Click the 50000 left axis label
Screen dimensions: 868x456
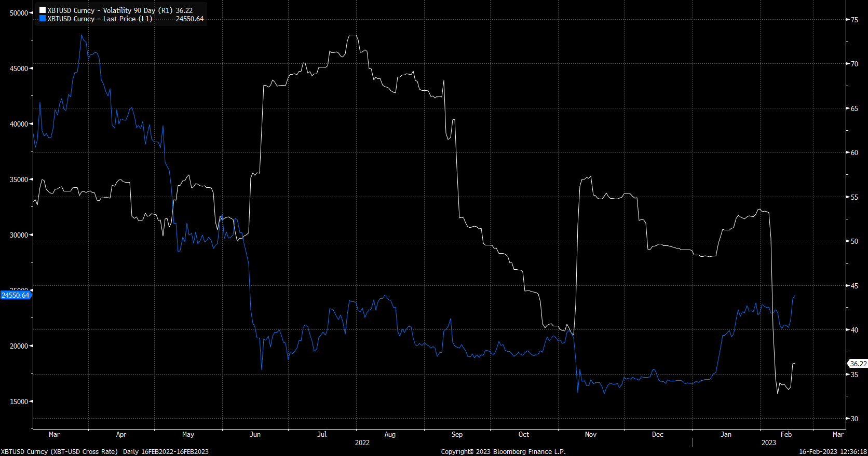pyautogui.click(x=19, y=13)
